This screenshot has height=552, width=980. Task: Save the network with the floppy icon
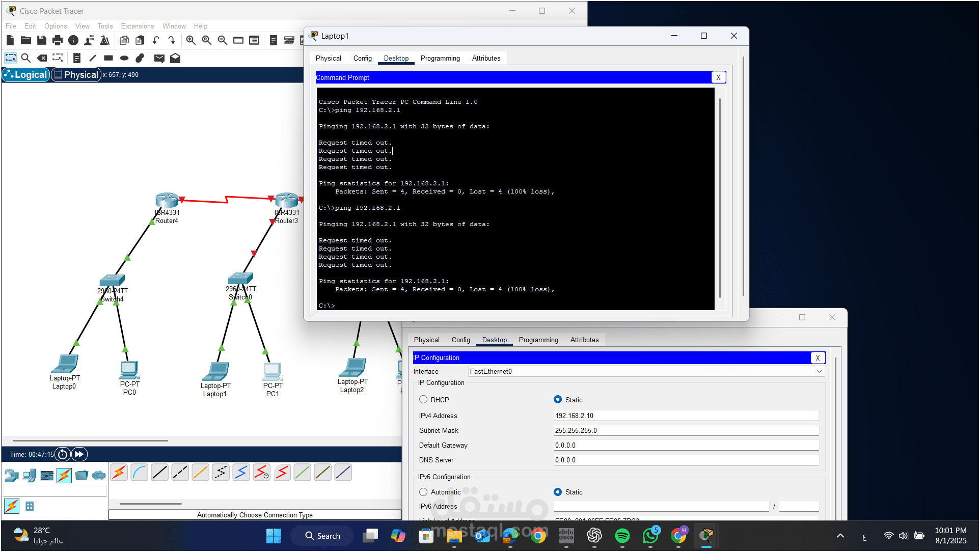click(42, 40)
